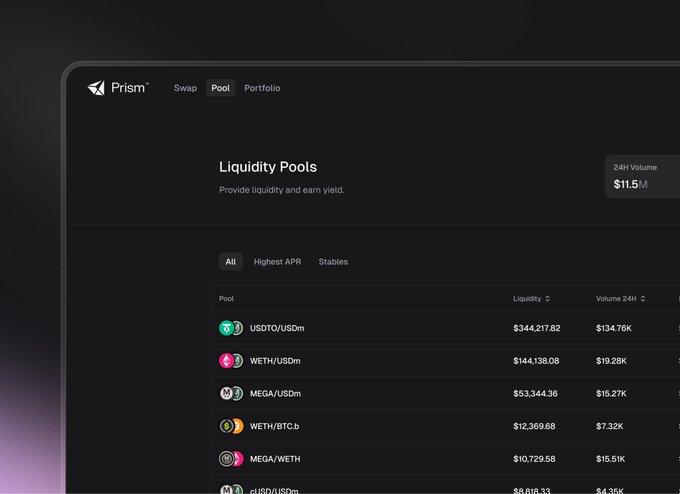Click the WETH/BTC.b token pair icon
The height and width of the screenshot is (494, 680).
click(231, 426)
